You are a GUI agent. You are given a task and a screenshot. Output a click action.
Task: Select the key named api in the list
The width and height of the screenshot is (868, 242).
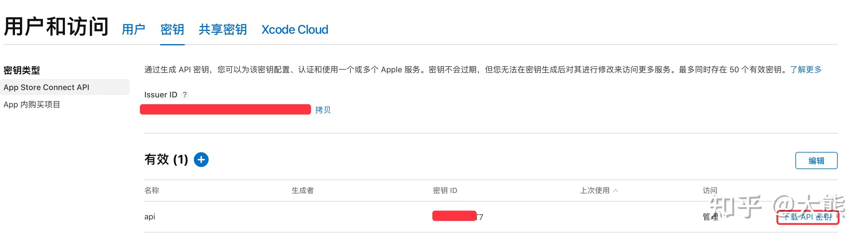(149, 217)
